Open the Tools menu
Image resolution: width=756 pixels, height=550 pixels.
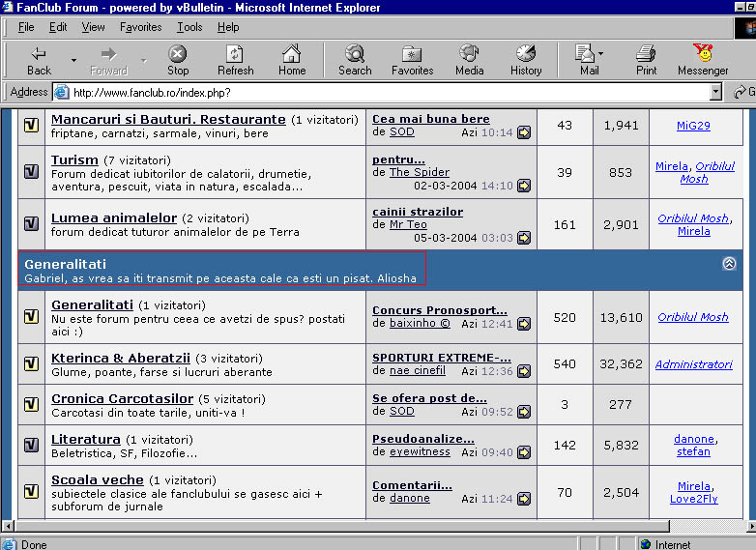click(189, 27)
